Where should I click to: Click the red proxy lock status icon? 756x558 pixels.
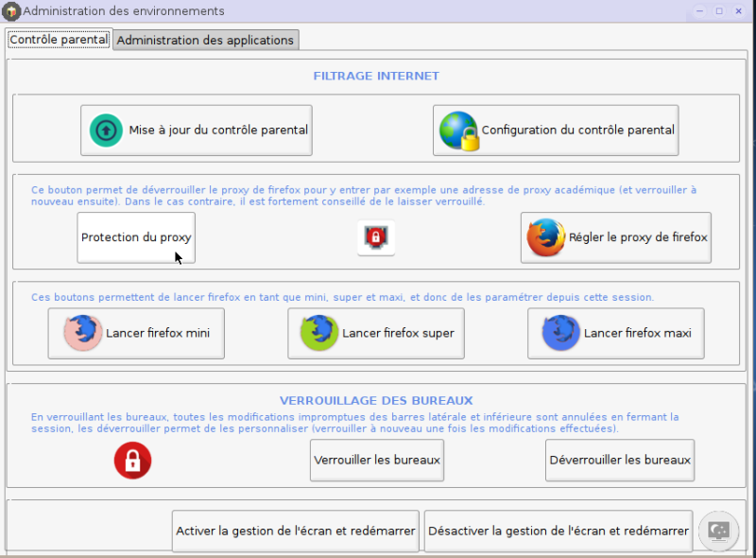pos(376,237)
